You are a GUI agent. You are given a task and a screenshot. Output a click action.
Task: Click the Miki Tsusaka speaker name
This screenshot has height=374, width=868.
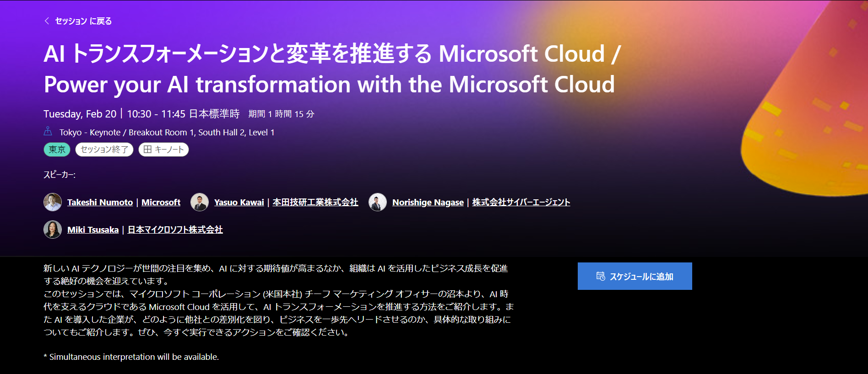(93, 230)
